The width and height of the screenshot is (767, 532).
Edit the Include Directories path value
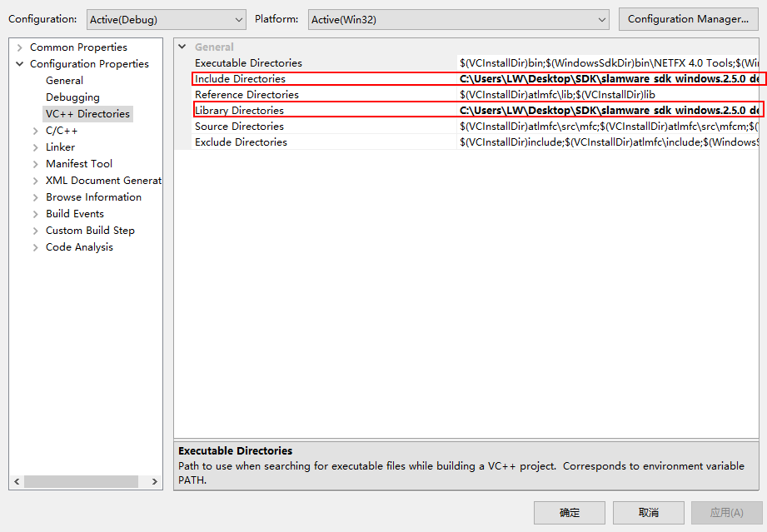pos(583,78)
